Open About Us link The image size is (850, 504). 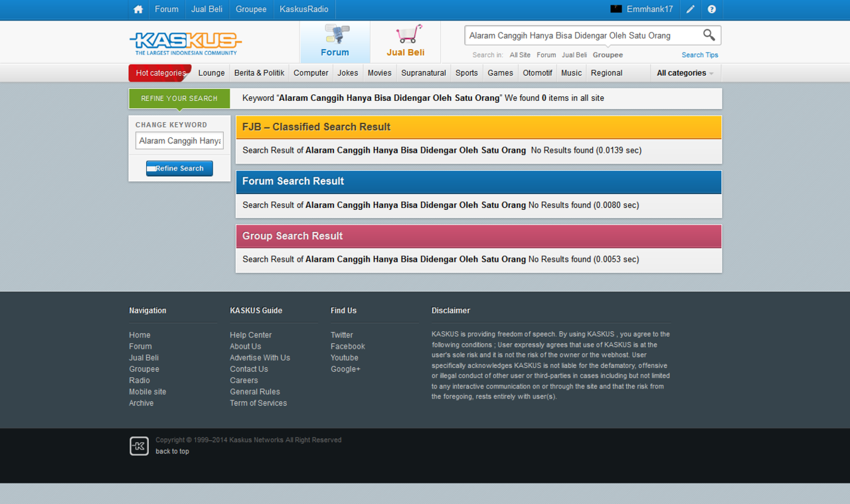(245, 347)
